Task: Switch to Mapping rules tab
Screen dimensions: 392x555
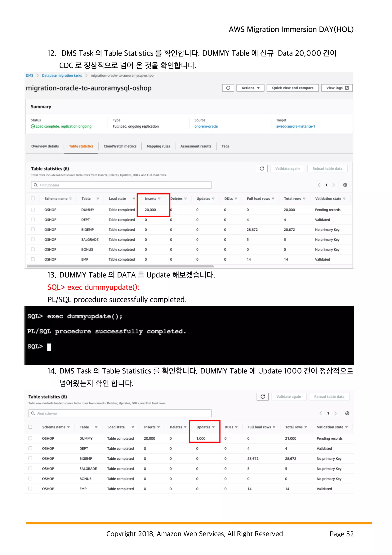Action: pos(158,146)
